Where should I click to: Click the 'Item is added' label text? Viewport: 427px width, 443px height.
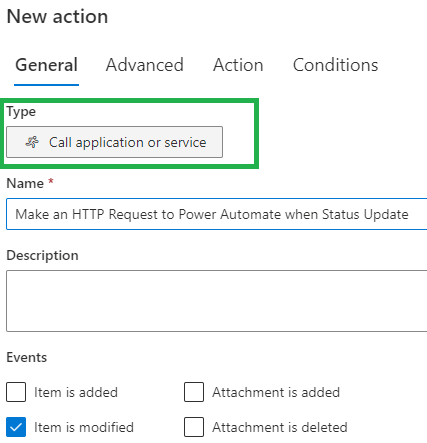[76, 392]
